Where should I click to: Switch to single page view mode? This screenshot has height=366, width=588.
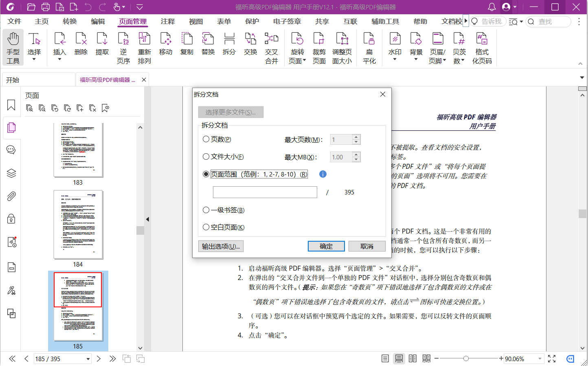(385, 359)
